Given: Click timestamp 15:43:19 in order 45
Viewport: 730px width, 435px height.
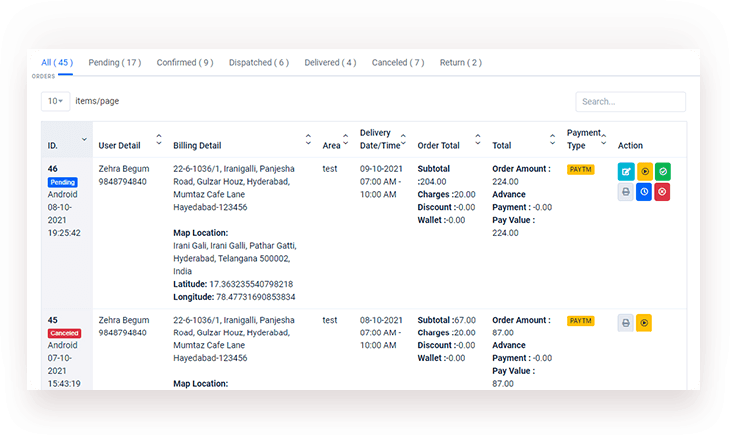Looking at the screenshot, I should (64, 384).
